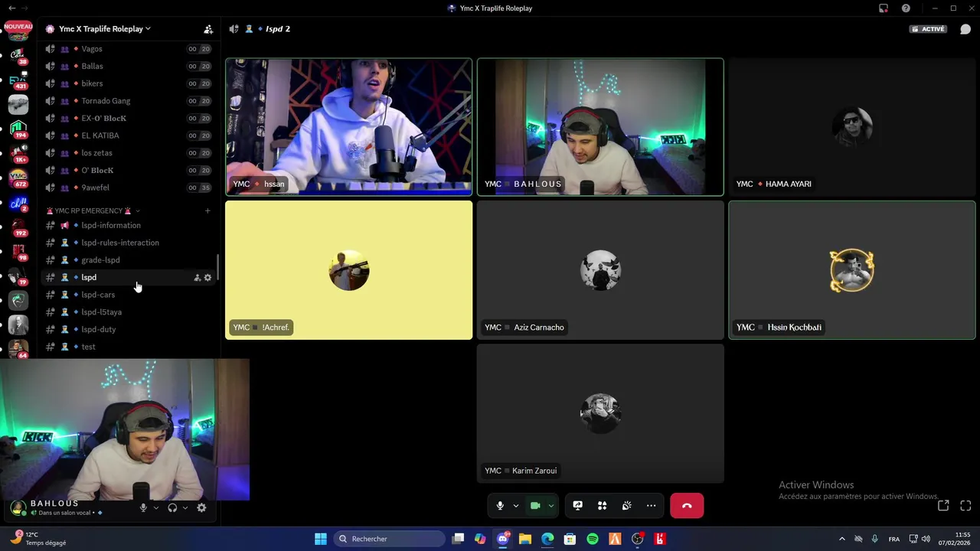980x551 pixels.
Task: Open output device chevron beside headphones
Action: (185, 507)
